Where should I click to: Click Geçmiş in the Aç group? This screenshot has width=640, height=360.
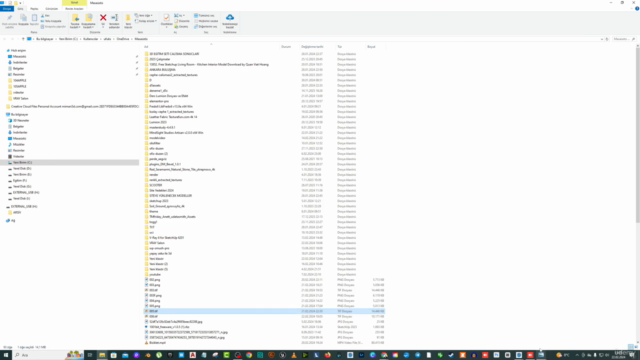click(181, 27)
